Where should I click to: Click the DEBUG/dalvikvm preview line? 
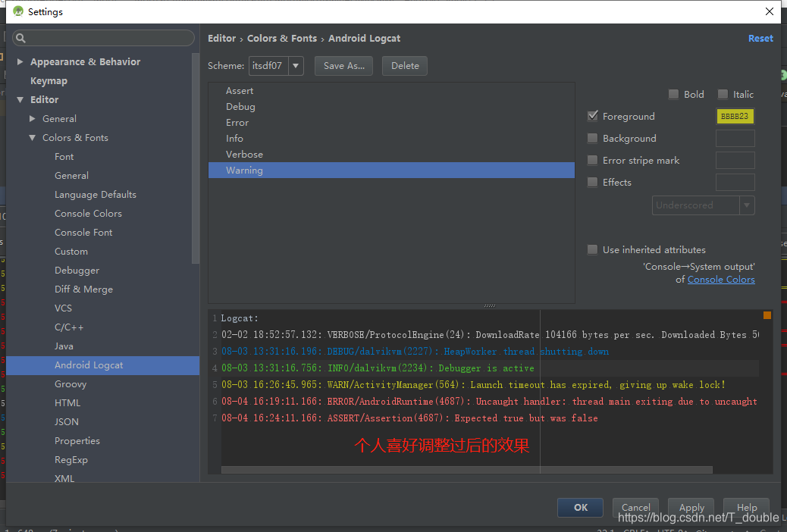click(415, 352)
